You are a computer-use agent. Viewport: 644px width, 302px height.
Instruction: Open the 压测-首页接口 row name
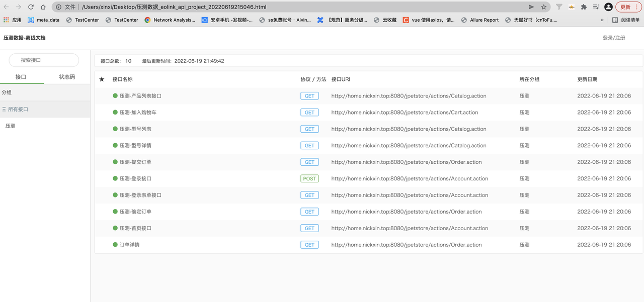click(x=135, y=228)
